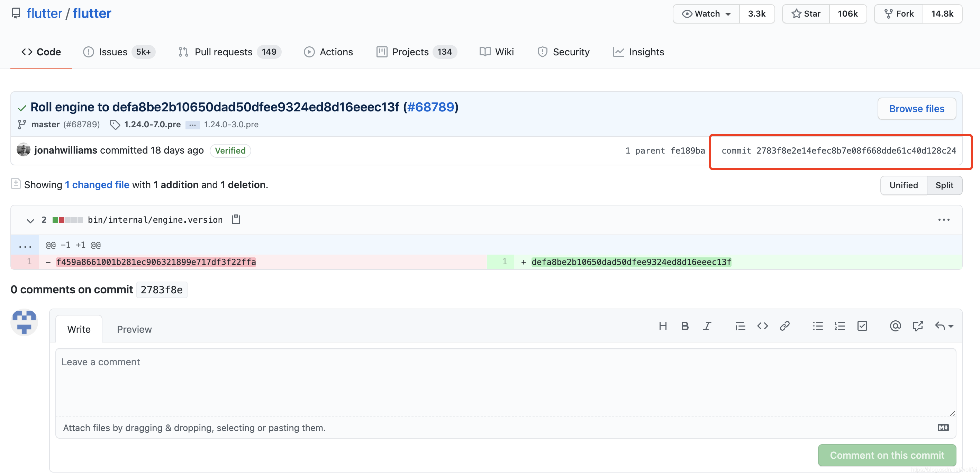
Task: Switch the diff view to Unified
Action: (903, 185)
